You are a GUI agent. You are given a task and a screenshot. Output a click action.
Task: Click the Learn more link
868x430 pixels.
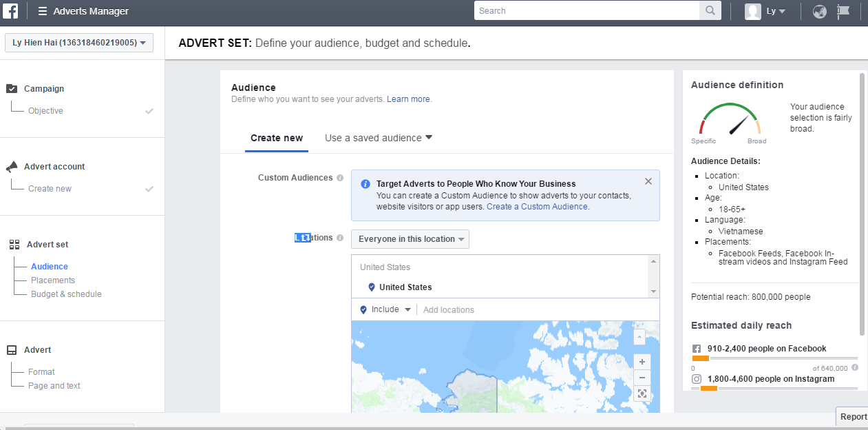coord(408,99)
